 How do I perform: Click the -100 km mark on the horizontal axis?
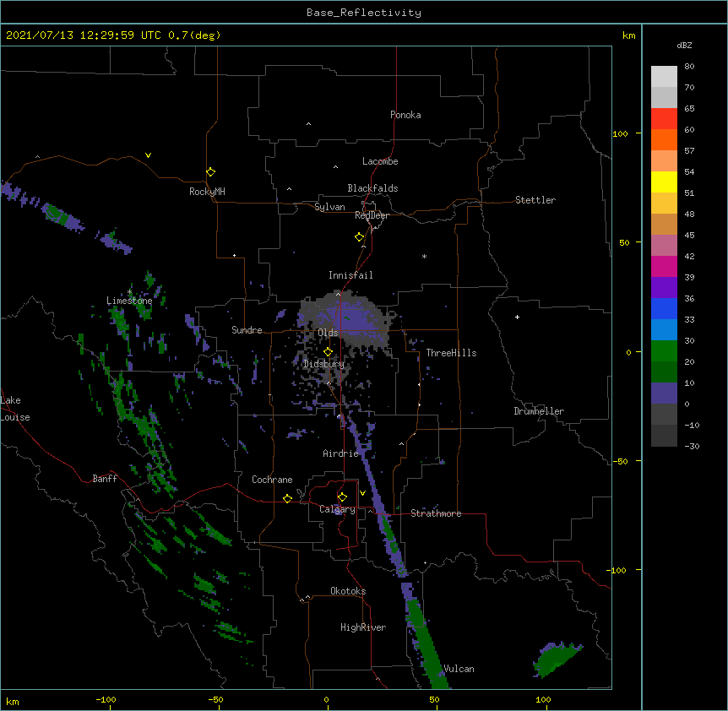coord(106,699)
